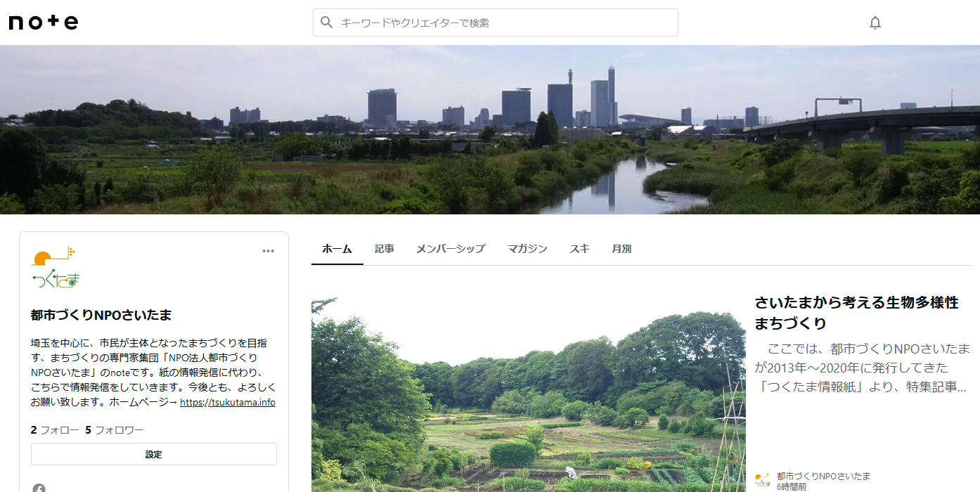Image resolution: width=980 pixels, height=492 pixels.
Task: View the 2 フォロー following list
Action: 55,430
